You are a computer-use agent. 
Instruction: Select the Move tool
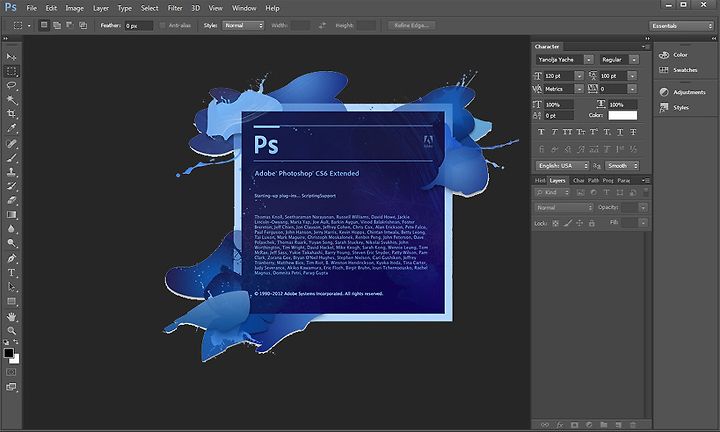coord(11,56)
